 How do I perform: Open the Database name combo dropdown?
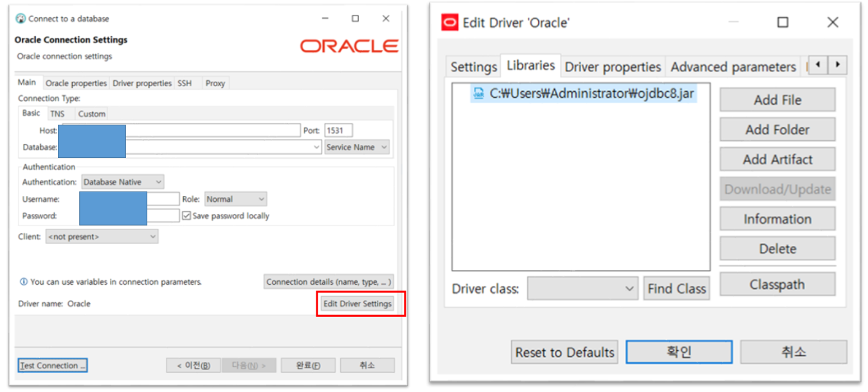(316, 147)
